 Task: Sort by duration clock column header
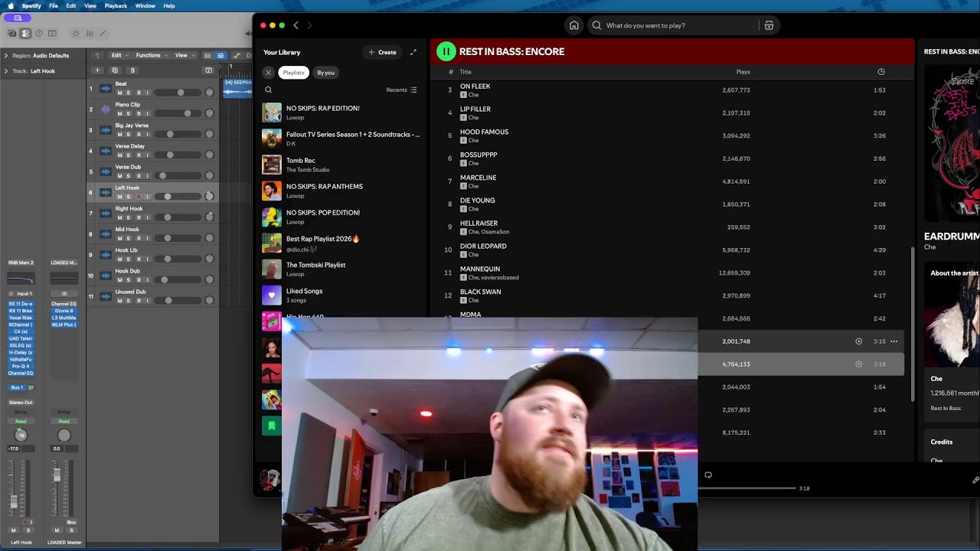[881, 72]
